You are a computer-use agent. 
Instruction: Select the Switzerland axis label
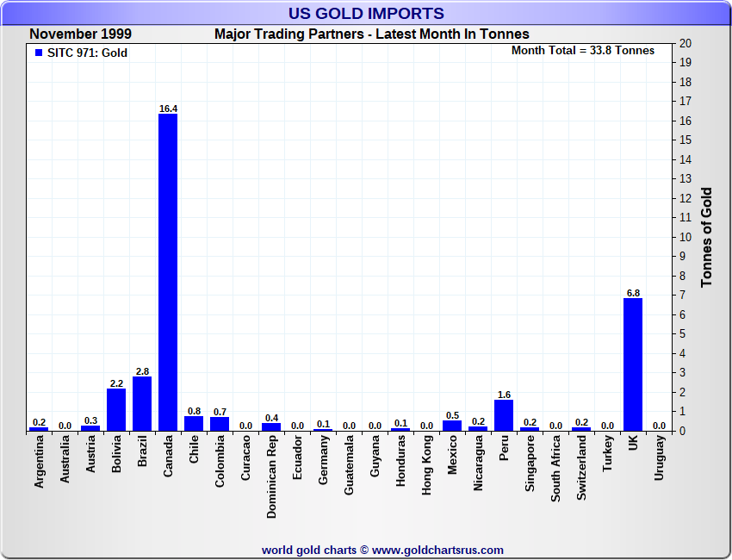click(581, 469)
